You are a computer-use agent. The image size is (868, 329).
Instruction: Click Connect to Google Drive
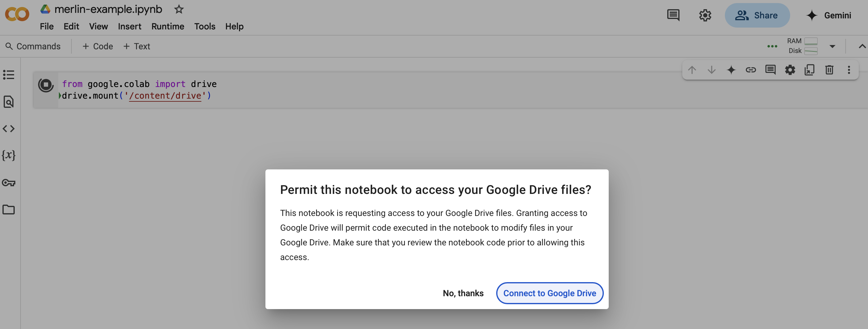point(549,293)
